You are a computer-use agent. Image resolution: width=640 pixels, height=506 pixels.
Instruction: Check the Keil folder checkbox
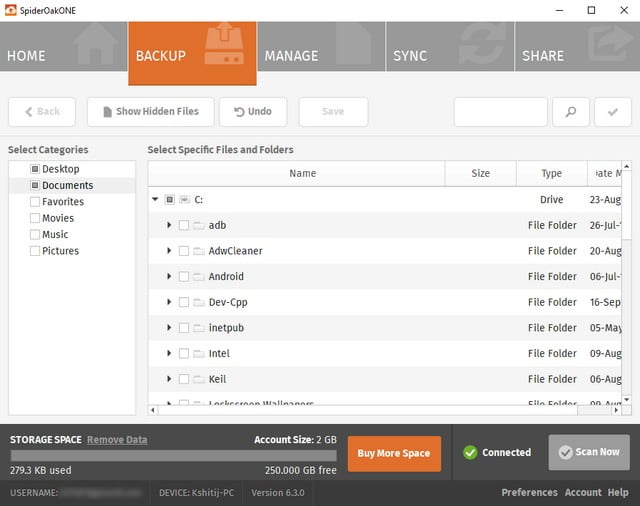[184, 379]
